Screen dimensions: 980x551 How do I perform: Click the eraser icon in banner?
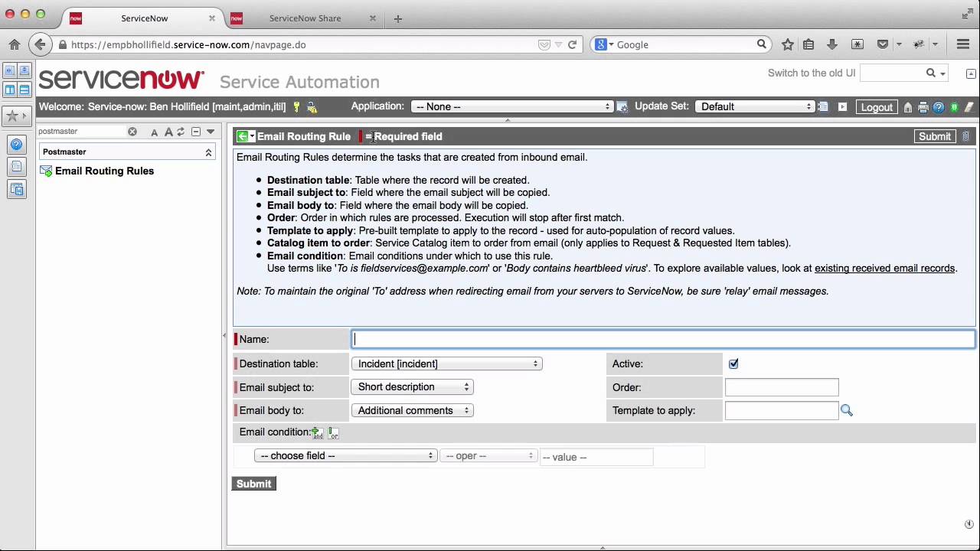[969, 107]
